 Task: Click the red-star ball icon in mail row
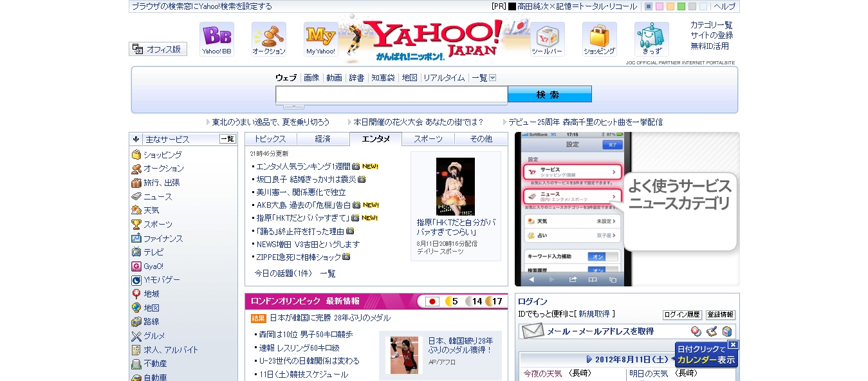click(x=696, y=331)
